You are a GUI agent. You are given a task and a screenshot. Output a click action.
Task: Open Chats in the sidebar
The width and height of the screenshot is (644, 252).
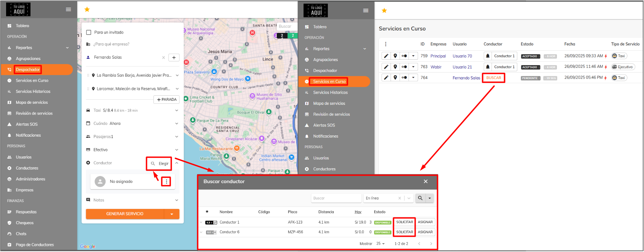click(21, 234)
